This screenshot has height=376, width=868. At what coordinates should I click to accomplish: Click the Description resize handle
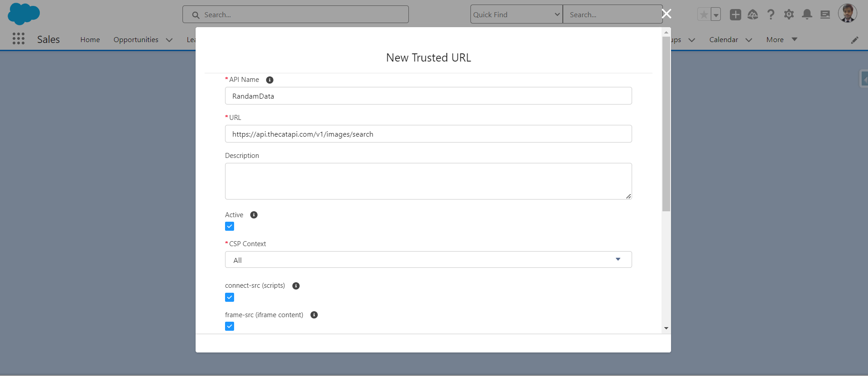coord(628,196)
